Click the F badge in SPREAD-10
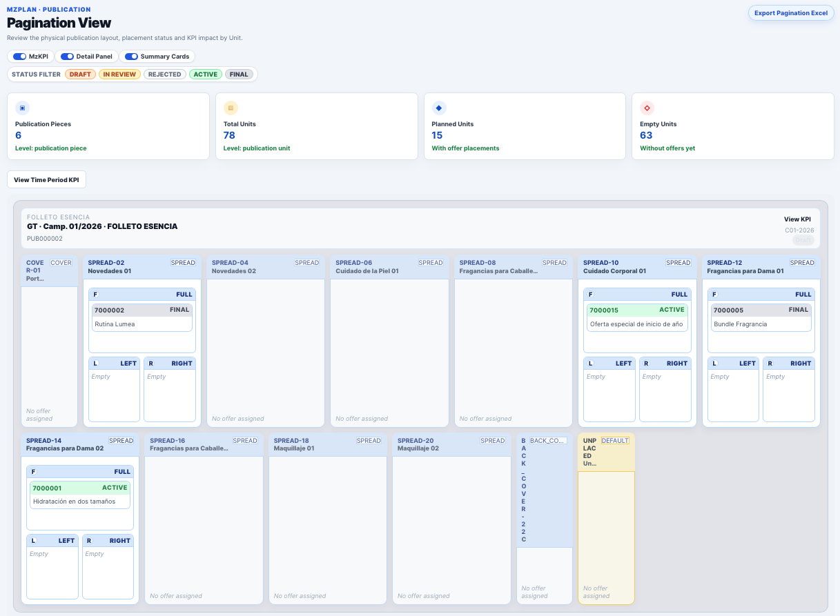The image size is (840, 616). pos(590,295)
